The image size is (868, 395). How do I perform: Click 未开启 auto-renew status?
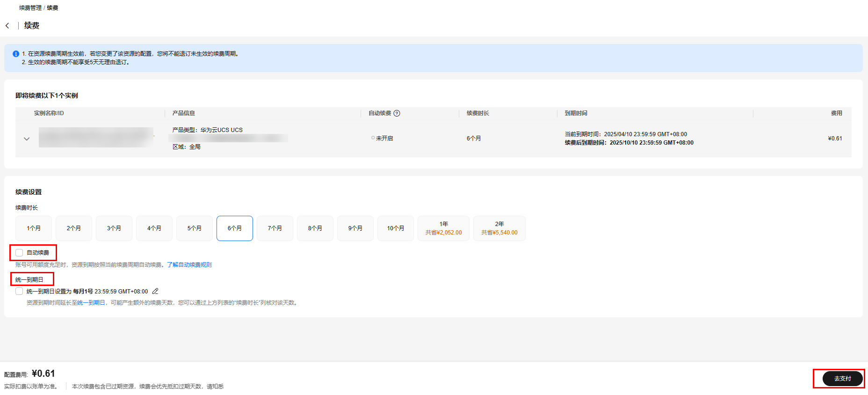point(382,139)
